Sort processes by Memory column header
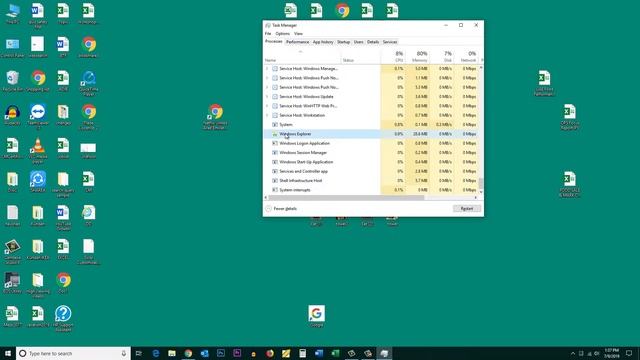Screen dimensions: 640x360 tap(417, 57)
